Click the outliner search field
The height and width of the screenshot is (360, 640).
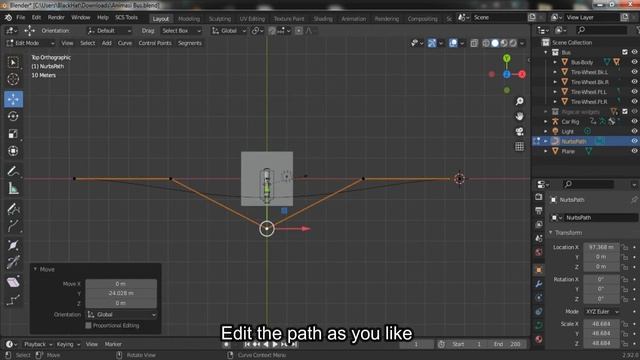tap(602, 30)
